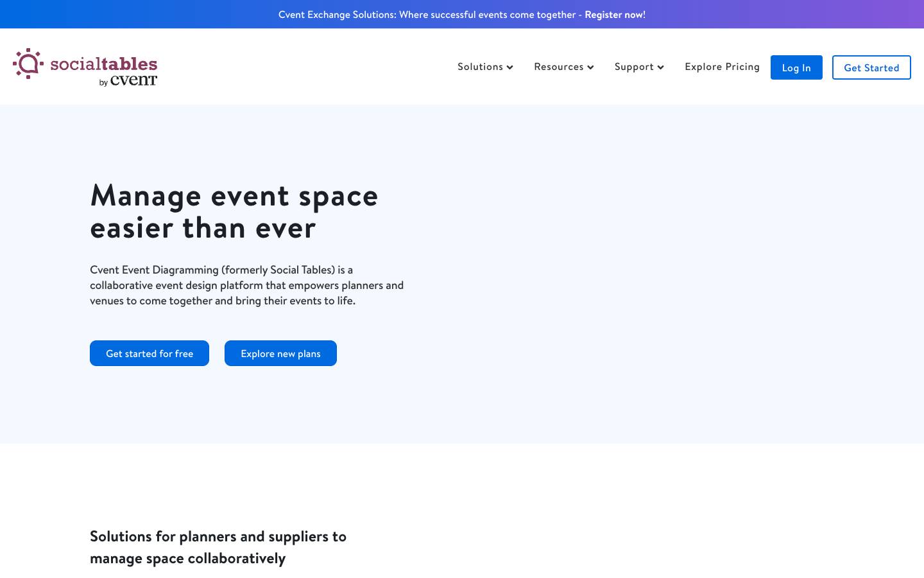Click Get started for free button
Screen dimensions: 924x578
tap(150, 353)
